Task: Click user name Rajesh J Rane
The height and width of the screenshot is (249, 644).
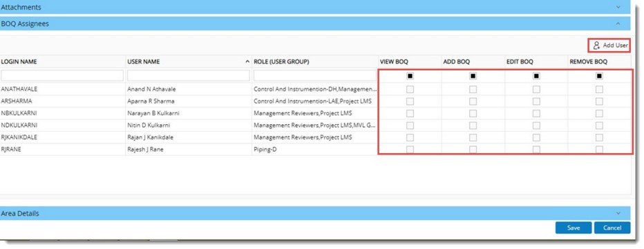Action: click(x=145, y=149)
